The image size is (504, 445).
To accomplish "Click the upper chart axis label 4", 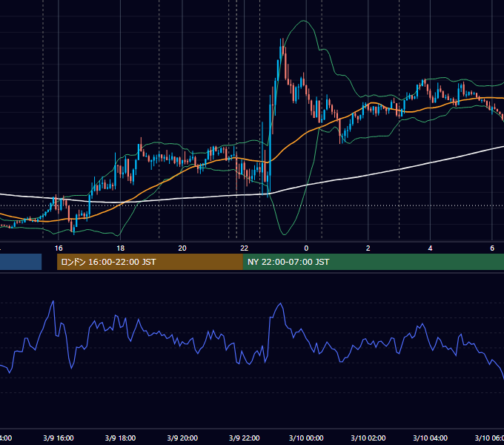I will click(430, 248).
